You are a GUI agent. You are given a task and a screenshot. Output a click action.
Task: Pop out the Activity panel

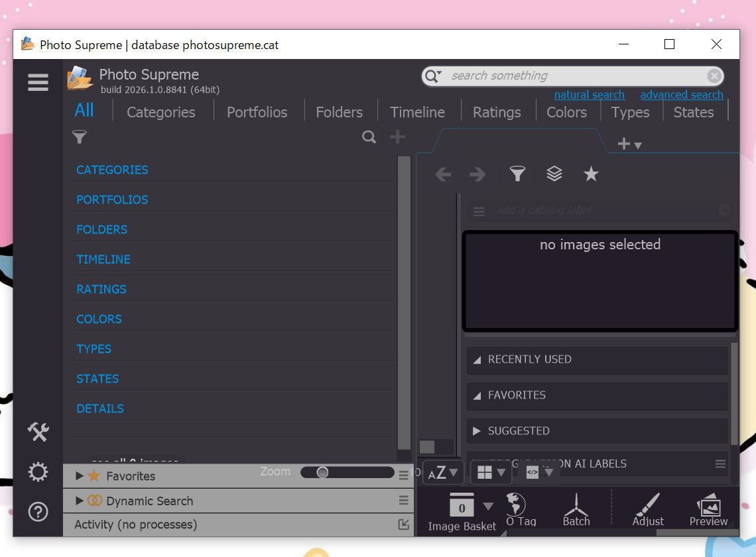pyautogui.click(x=404, y=525)
